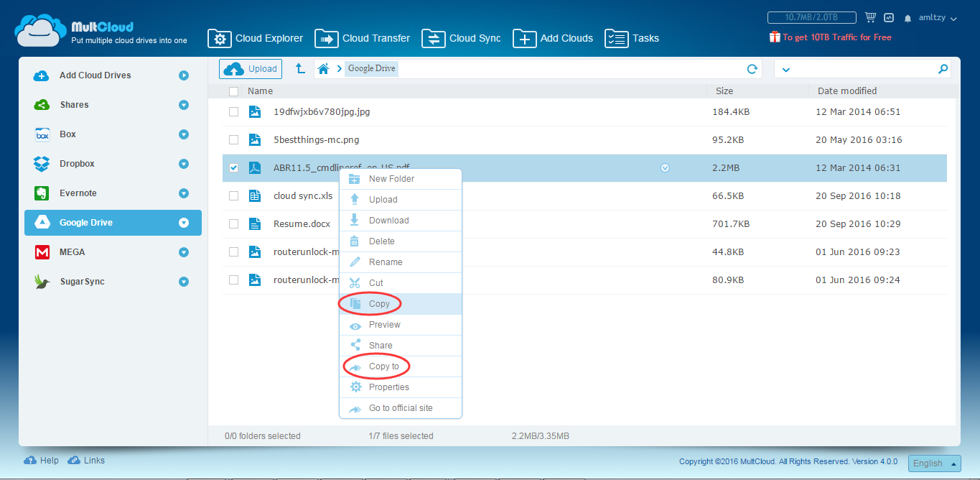This screenshot has width=980, height=480.
Task: Click 'To get 10TB Traffic for Free' link
Action: coord(831,37)
